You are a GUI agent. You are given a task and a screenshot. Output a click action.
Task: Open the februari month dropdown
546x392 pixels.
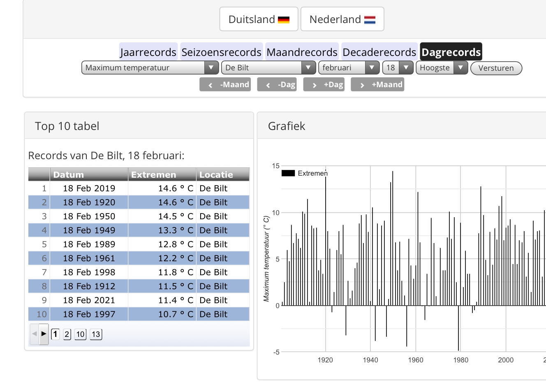point(349,68)
